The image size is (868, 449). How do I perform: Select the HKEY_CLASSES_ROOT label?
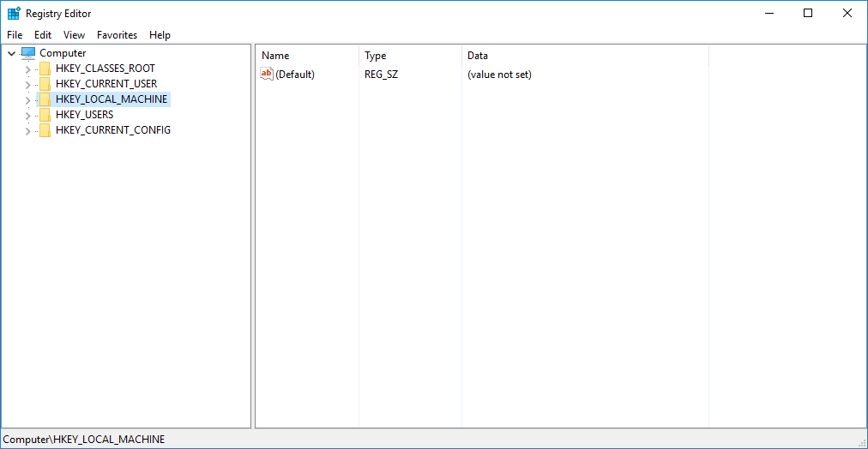point(105,69)
